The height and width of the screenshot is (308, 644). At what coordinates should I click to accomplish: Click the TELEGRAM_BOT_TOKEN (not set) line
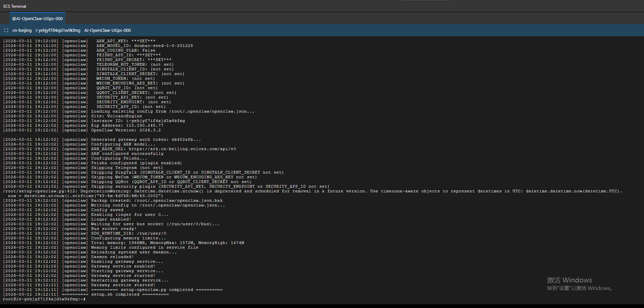pyautogui.click(x=88, y=65)
